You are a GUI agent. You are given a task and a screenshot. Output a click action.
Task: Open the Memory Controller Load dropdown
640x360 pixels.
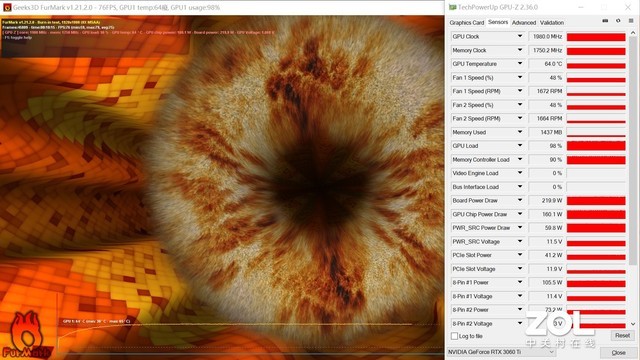[x=520, y=160]
